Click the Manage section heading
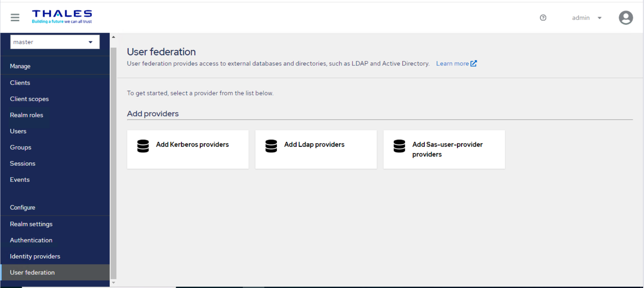Image resolution: width=644 pixels, height=288 pixels. [20, 66]
